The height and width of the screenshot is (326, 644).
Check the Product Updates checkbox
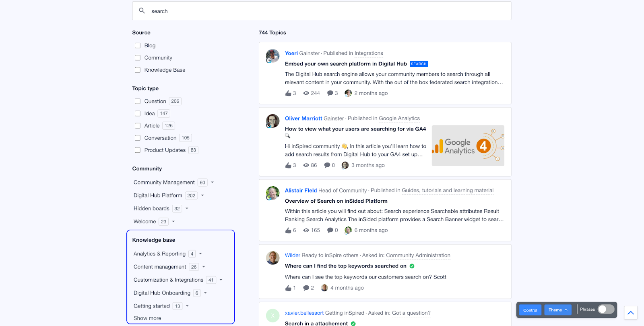(x=138, y=150)
